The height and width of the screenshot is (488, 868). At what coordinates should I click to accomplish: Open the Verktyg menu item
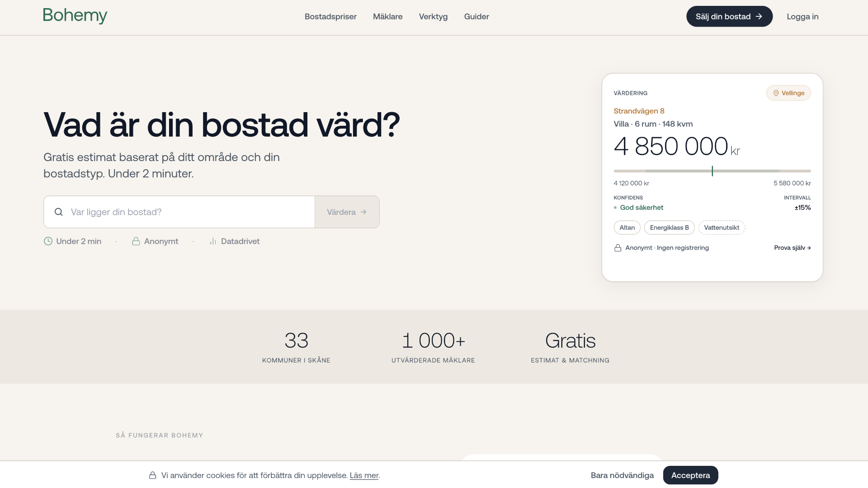pyautogui.click(x=433, y=17)
